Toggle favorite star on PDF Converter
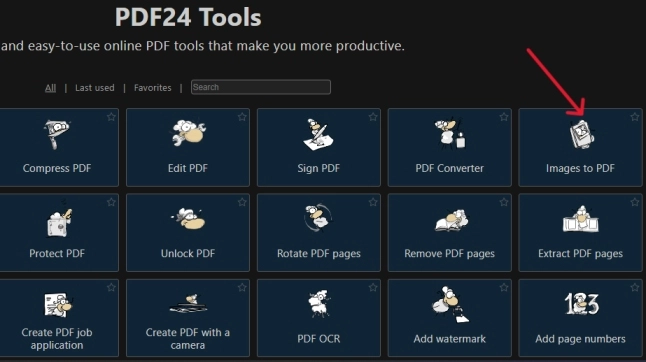The image size is (646, 362). click(x=504, y=117)
